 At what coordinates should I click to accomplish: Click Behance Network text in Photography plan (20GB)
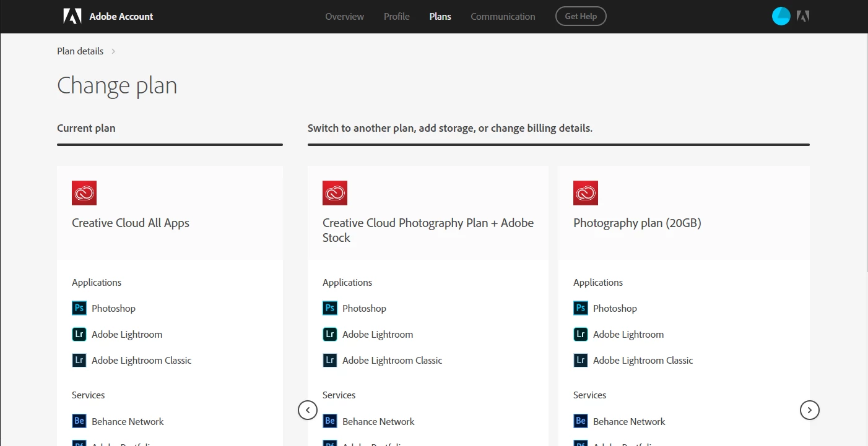point(629,421)
